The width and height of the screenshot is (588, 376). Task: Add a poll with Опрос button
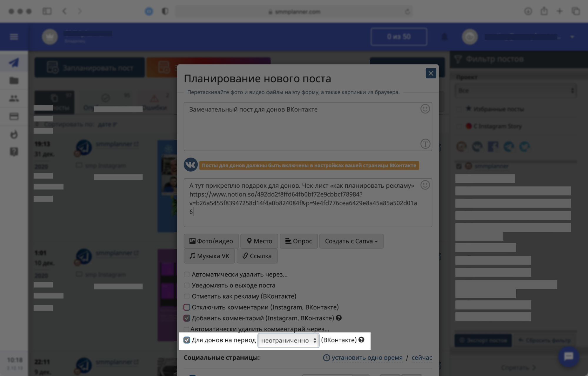[299, 241]
